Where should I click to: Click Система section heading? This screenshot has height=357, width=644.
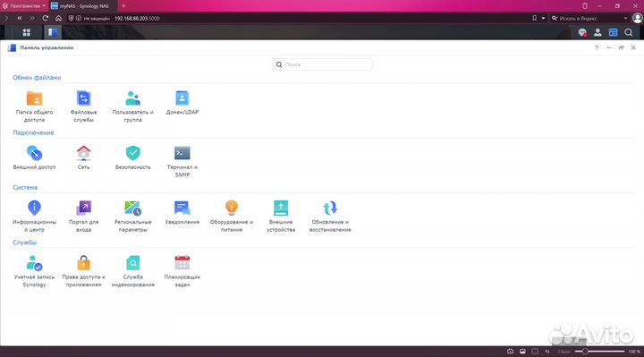pos(25,187)
